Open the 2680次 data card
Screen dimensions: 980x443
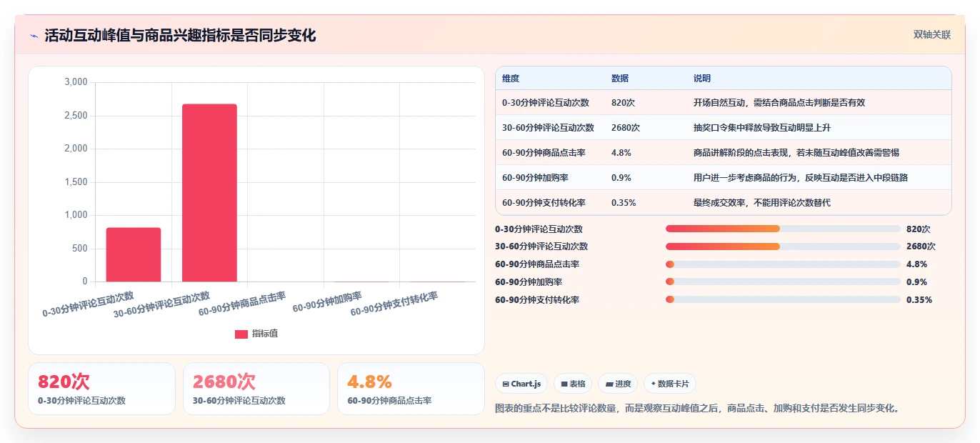tap(256, 389)
